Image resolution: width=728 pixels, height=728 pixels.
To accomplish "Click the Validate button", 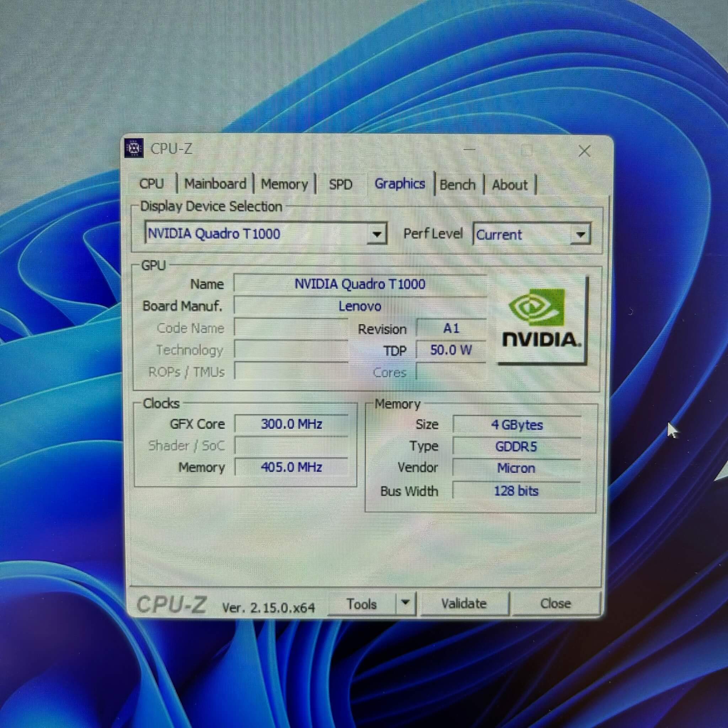I will [x=464, y=603].
